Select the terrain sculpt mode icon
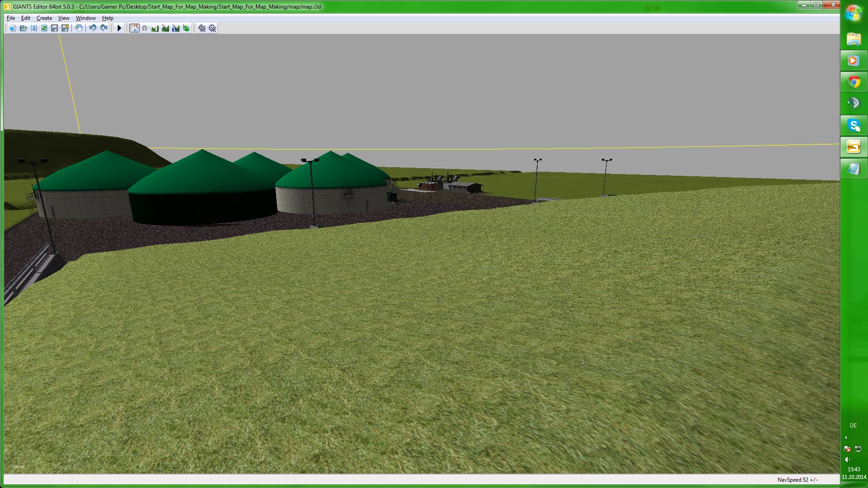This screenshot has height=488, width=868. tap(155, 28)
